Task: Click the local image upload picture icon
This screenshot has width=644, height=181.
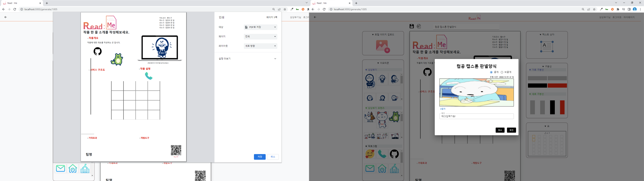Action: [x=383, y=46]
